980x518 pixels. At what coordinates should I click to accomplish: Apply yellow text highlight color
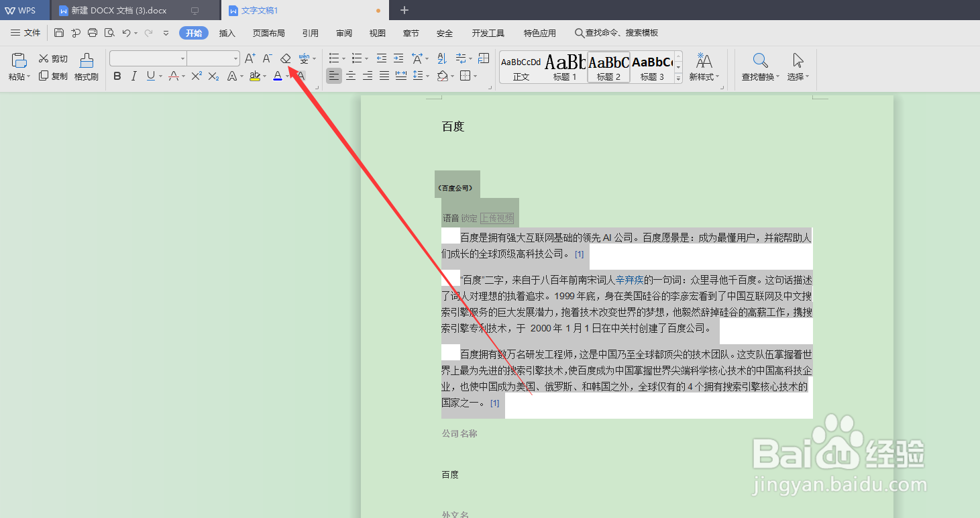pos(254,76)
